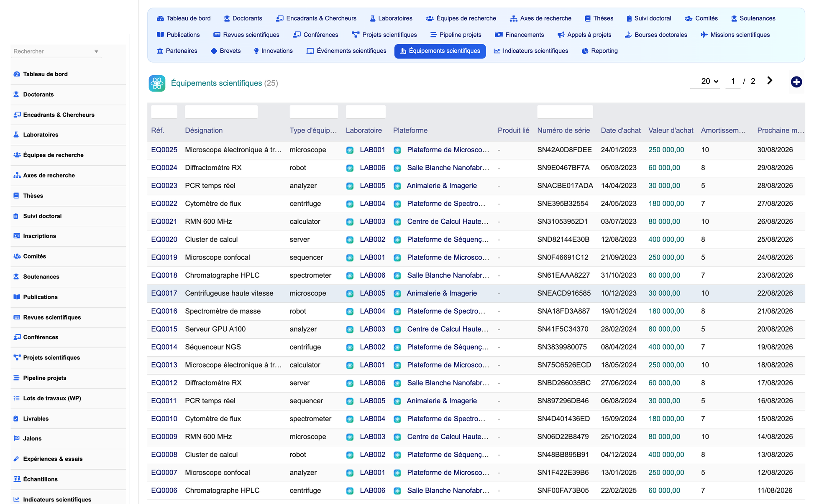The height and width of the screenshot is (504, 814).
Task: Click Séquenceur NGS designation cell
Action: [212, 347]
